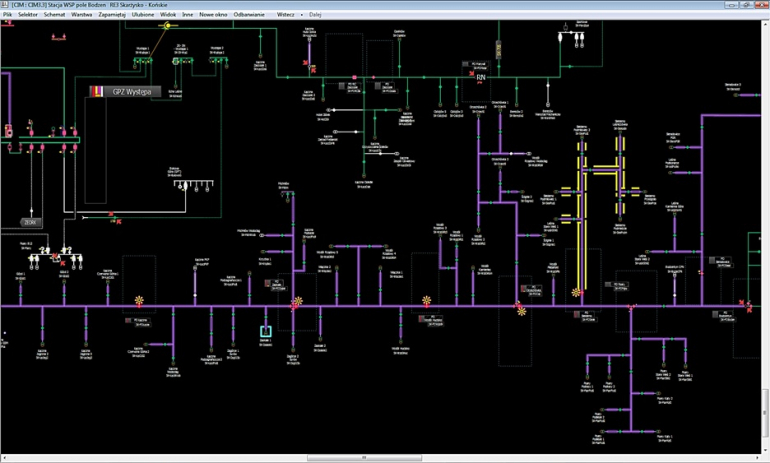Open the Plik menu
The height and width of the screenshot is (463, 770).
(8, 15)
